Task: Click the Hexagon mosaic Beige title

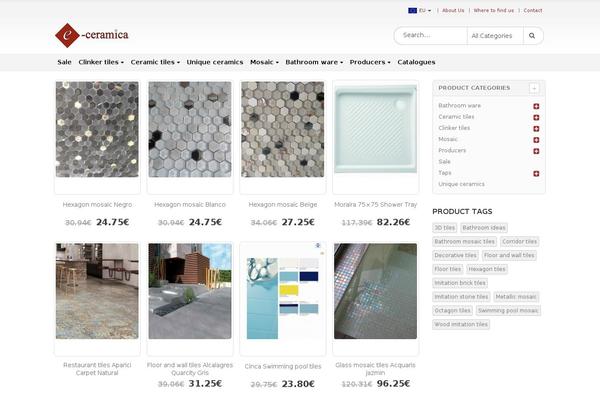Action: tap(283, 205)
